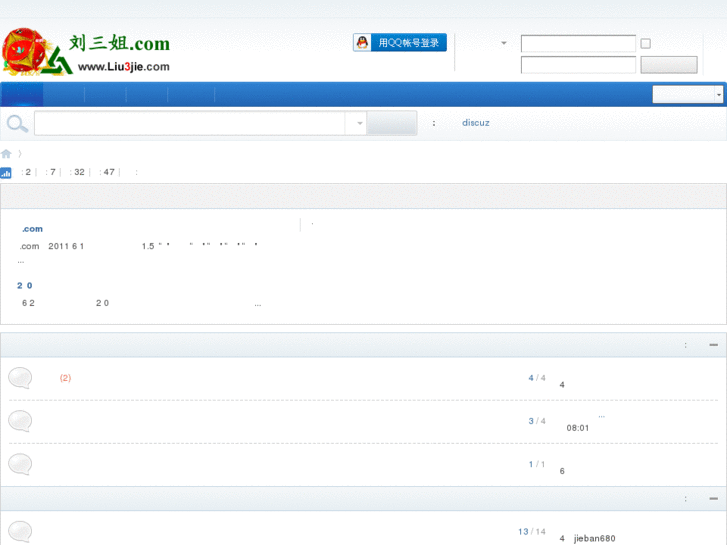Collapse the first forum category section
This screenshot has width=727, height=545.
pos(714,345)
